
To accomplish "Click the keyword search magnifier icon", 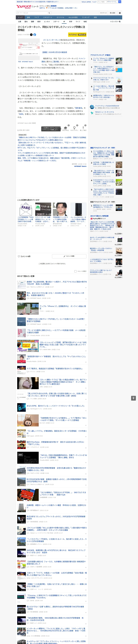I will [x=49, y=13].
